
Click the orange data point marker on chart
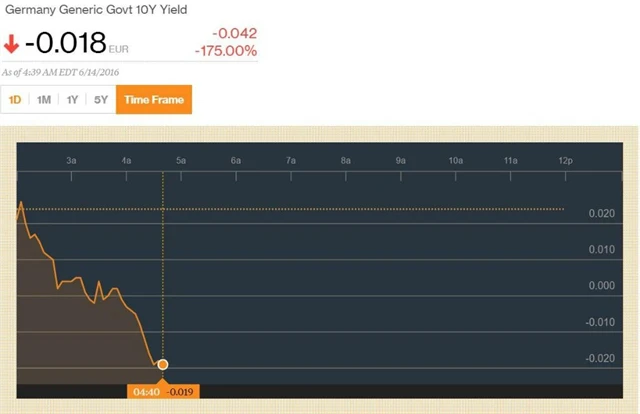pos(163,365)
